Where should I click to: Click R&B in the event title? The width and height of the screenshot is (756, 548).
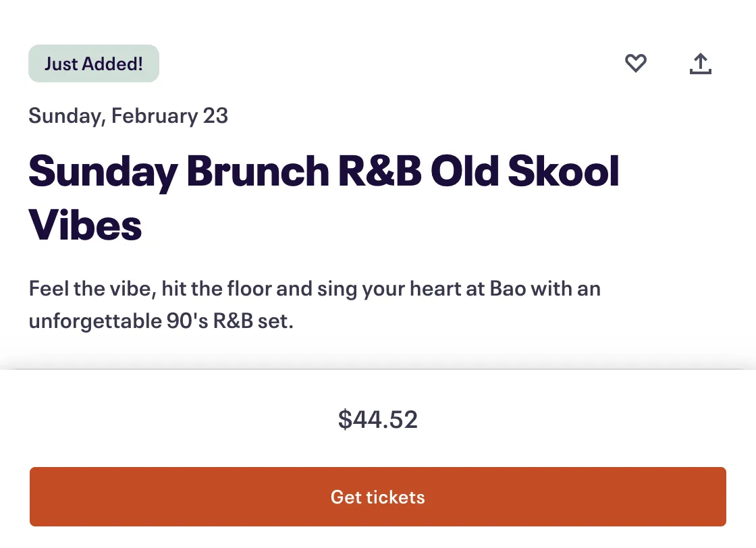point(379,171)
